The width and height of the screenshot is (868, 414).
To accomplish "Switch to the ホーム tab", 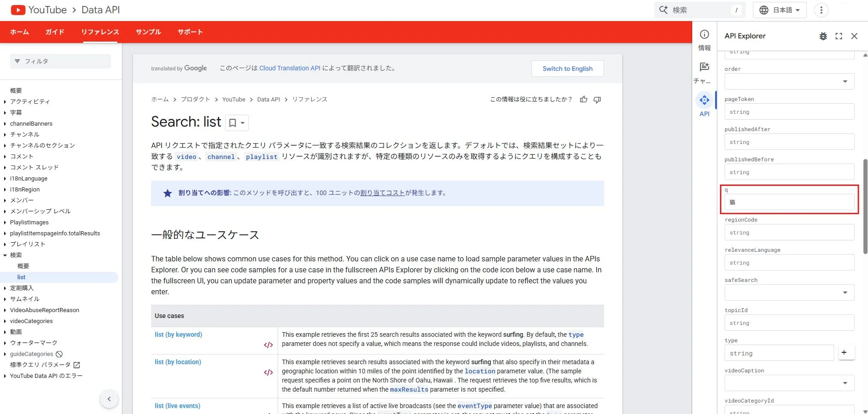I will [x=20, y=32].
